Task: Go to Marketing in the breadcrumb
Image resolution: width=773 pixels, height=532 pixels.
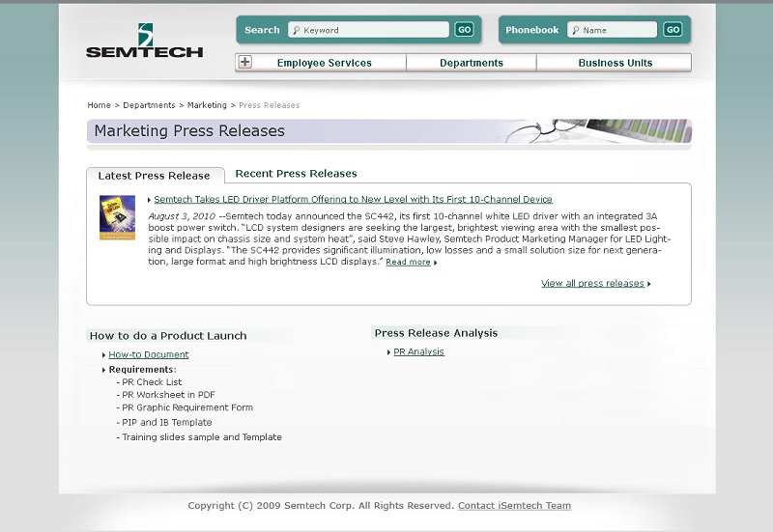Action: pyautogui.click(x=207, y=105)
